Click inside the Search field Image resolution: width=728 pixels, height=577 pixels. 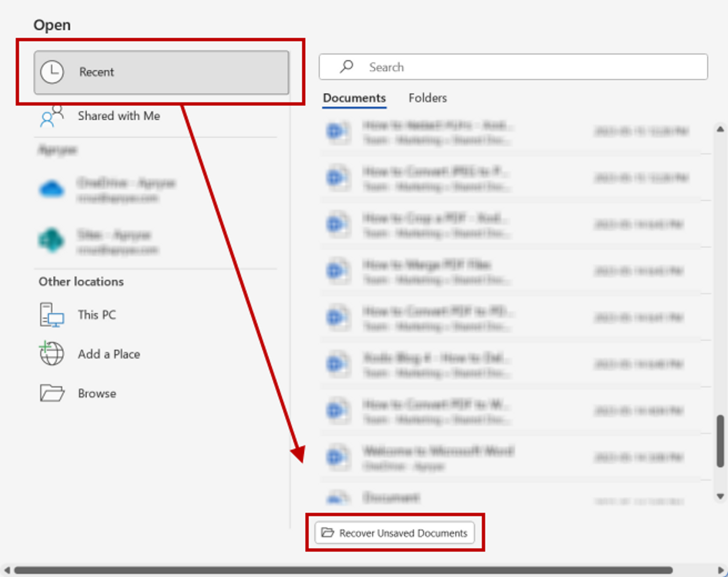513,67
